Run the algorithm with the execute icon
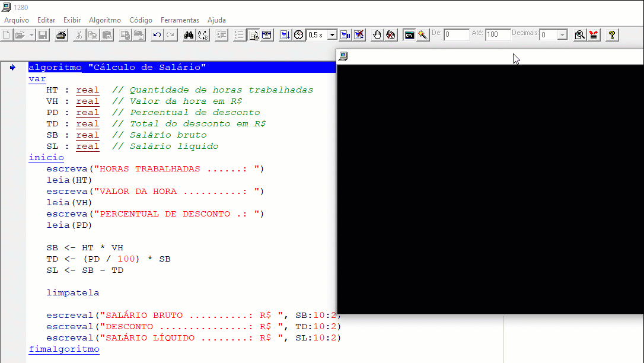This screenshot has width=644, height=363. 285,35
